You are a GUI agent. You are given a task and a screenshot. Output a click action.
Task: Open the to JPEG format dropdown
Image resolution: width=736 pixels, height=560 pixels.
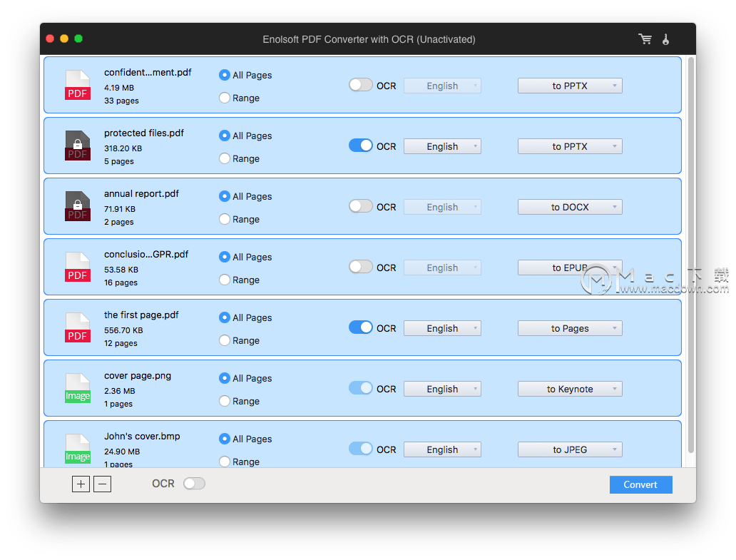pyautogui.click(x=570, y=449)
